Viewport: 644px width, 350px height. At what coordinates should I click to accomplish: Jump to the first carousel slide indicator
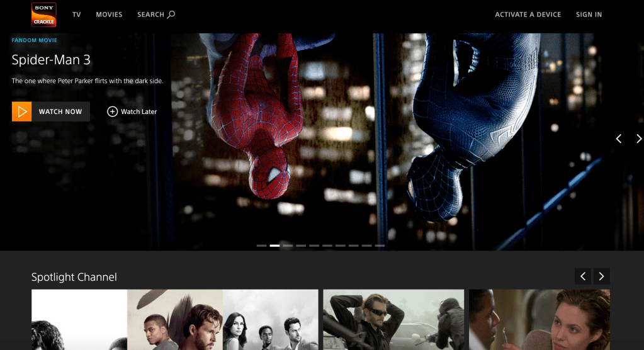262,246
